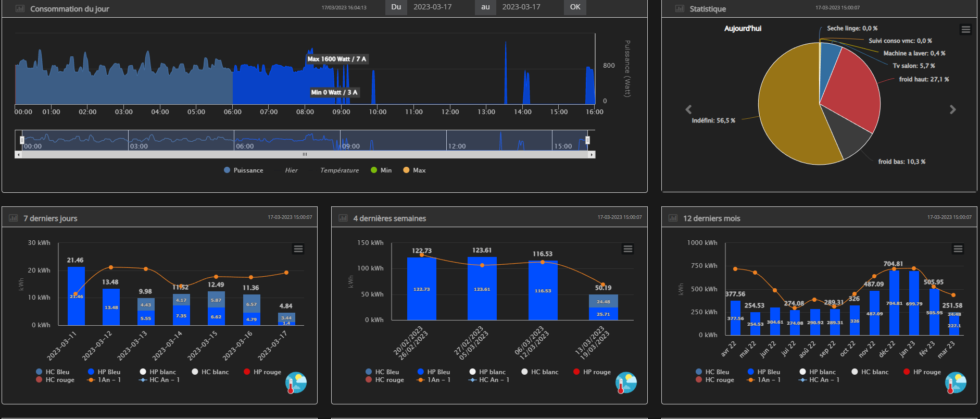The height and width of the screenshot is (419, 980).
Task: Click the Indéfini 56,5 % pie slice label
Action: click(713, 120)
